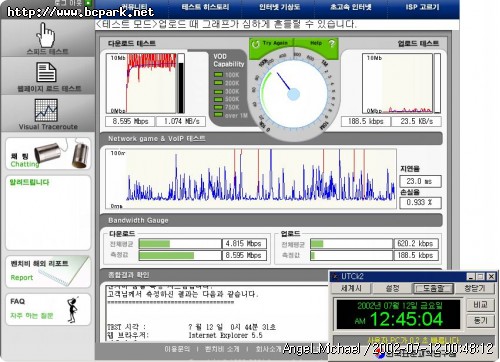The image size is (500, 362).
Task: Click the question mark icon beside Help
Action: [331, 44]
